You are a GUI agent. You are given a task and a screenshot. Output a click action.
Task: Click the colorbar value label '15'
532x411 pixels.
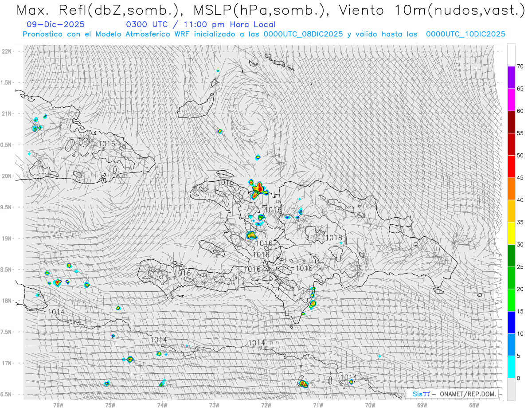520,311
